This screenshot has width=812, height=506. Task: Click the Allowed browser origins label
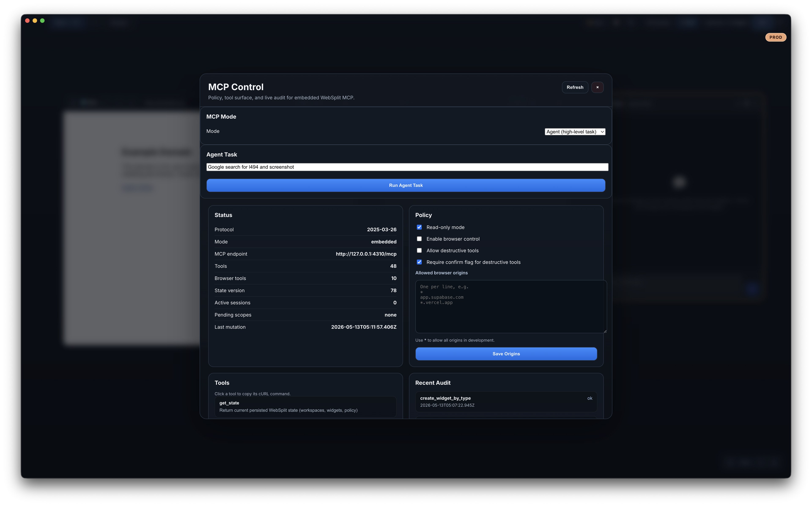(x=441, y=273)
